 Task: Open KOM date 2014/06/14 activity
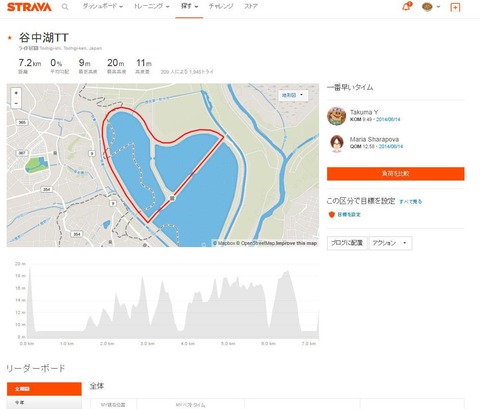(x=388, y=119)
